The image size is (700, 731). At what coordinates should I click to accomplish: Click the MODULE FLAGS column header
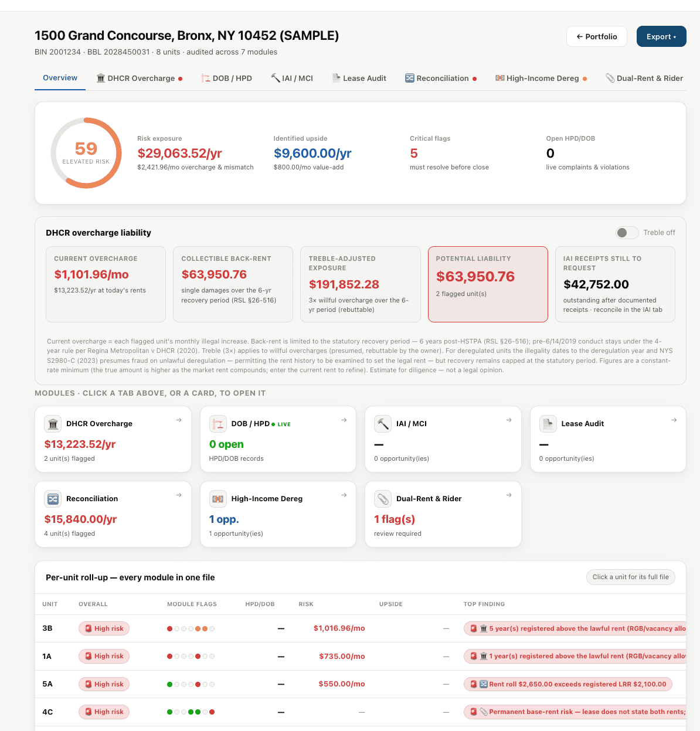click(192, 604)
